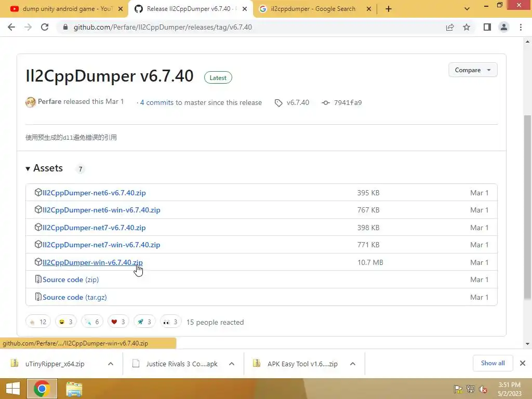Open commit 7941fa9

tap(348, 102)
